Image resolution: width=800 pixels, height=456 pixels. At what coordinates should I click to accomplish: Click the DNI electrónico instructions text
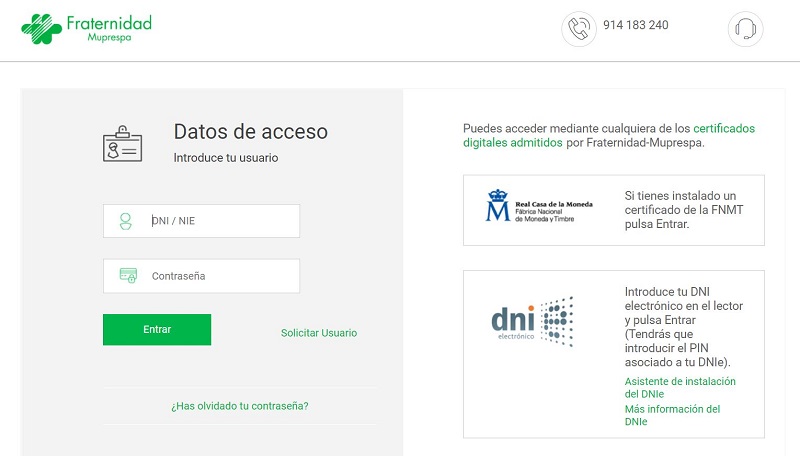click(x=684, y=327)
